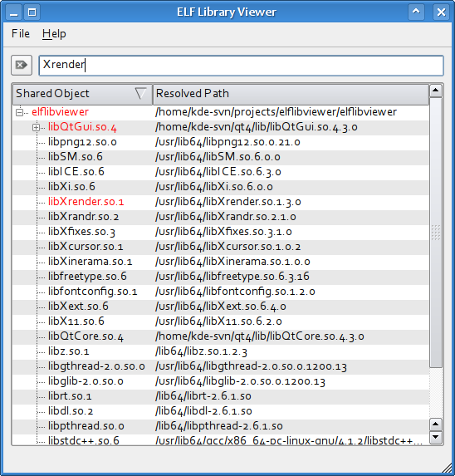The width and height of the screenshot is (455, 476).
Task: Collapse the elflibviewer root tree node
Action: tap(19, 112)
